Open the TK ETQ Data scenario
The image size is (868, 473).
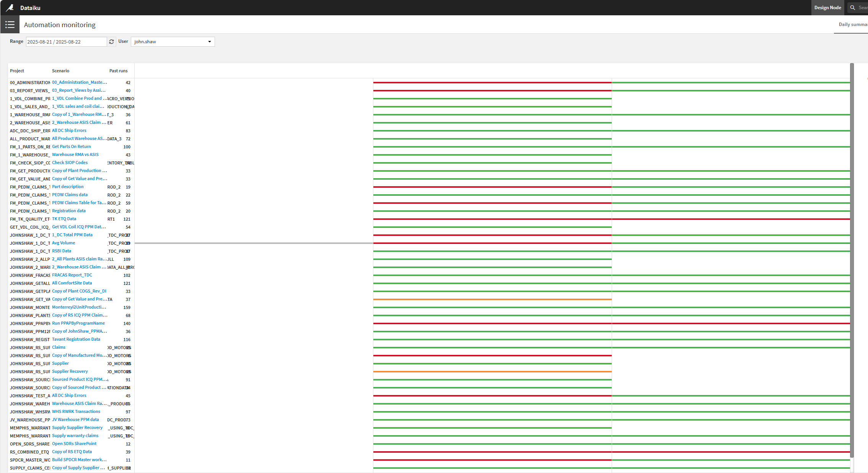[x=64, y=219]
